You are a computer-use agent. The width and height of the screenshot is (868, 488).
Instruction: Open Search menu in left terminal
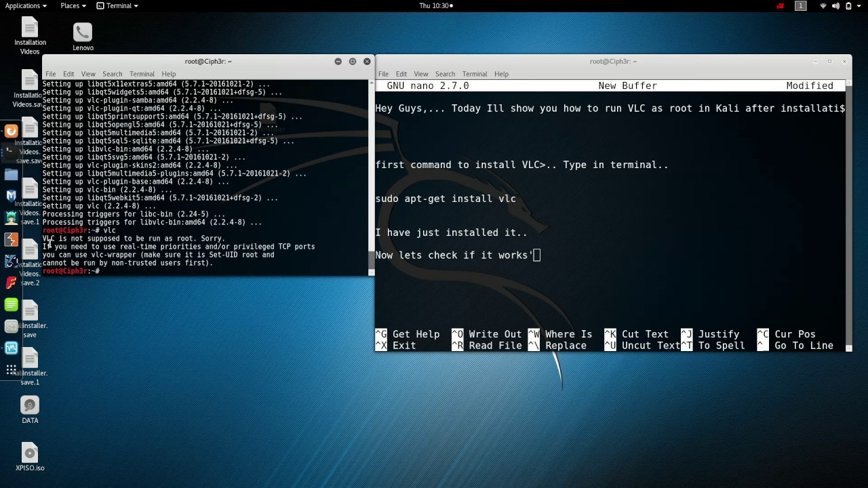click(113, 74)
